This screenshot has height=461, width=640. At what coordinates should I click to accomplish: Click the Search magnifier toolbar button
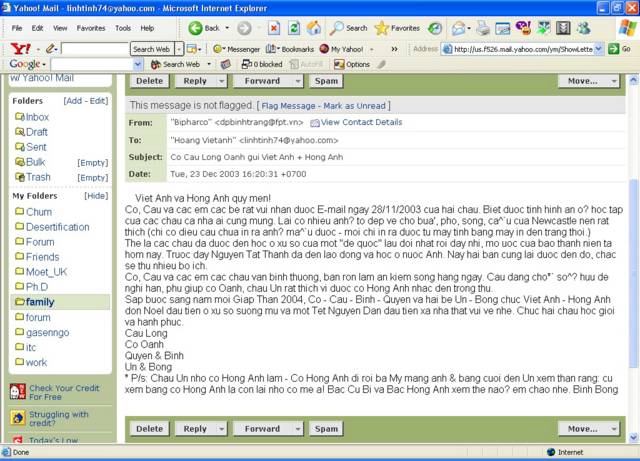[x=348, y=28]
